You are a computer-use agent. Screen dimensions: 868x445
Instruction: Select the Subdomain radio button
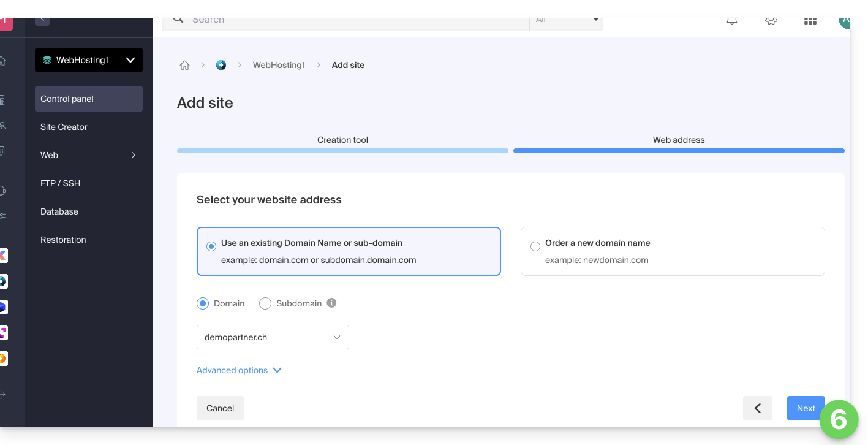tap(265, 303)
